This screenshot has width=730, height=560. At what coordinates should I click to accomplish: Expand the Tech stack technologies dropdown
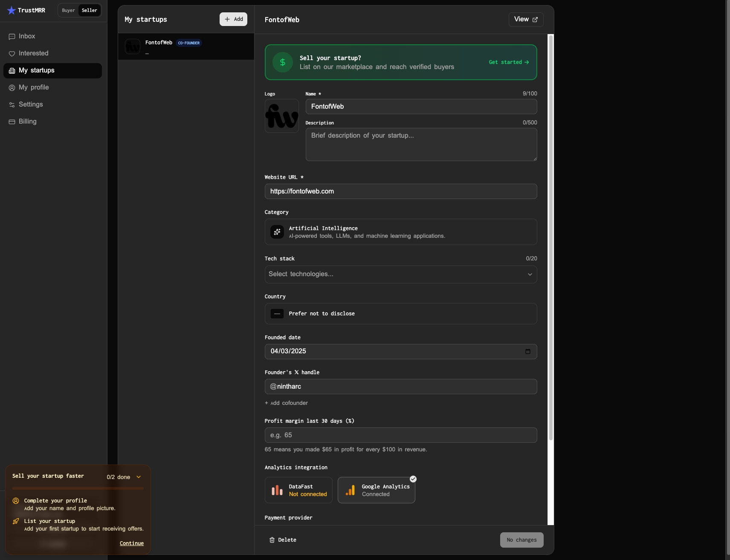coord(401,274)
